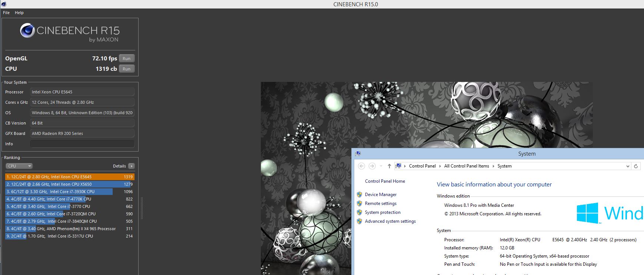Go up one level in System window
644x275 pixels.
[x=389, y=166]
